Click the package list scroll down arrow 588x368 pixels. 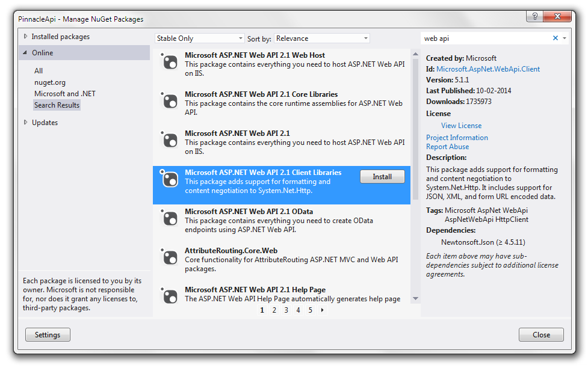pos(415,299)
